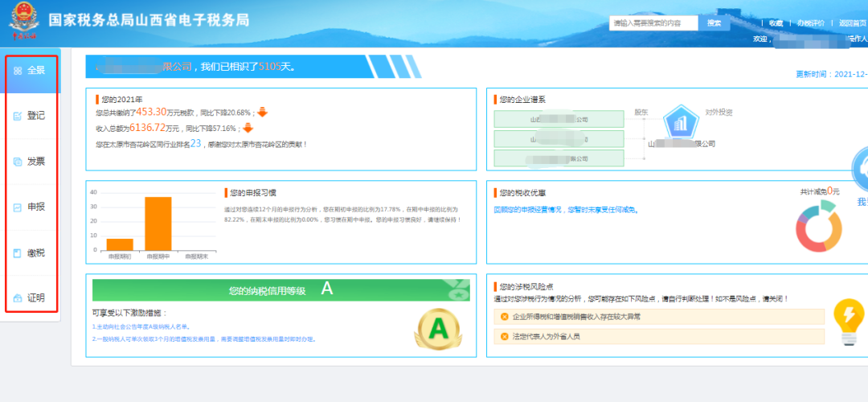
Task: Click the 5105 days count in banner
Action: click(x=269, y=67)
